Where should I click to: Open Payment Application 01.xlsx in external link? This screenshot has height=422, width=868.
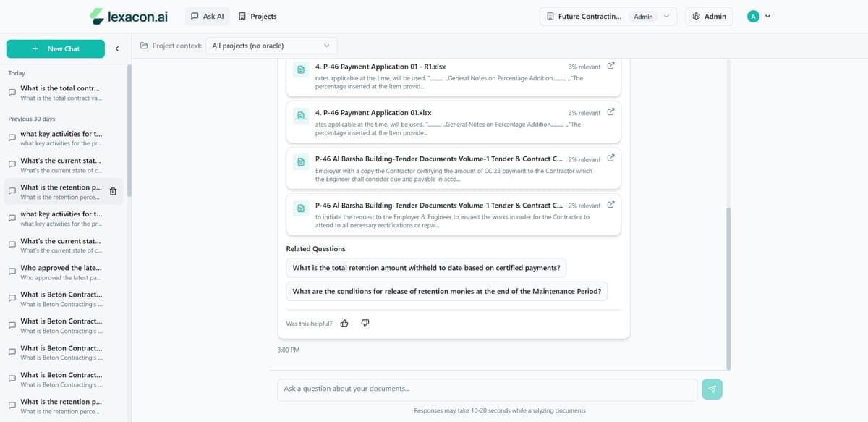[610, 112]
